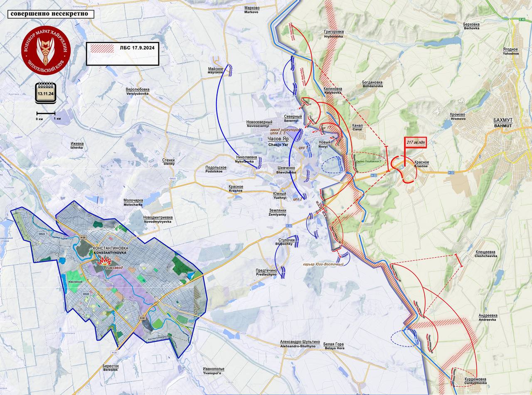
Task: Click the ЛБС 17.9.2024 legend text
Action: coord(137,49)
